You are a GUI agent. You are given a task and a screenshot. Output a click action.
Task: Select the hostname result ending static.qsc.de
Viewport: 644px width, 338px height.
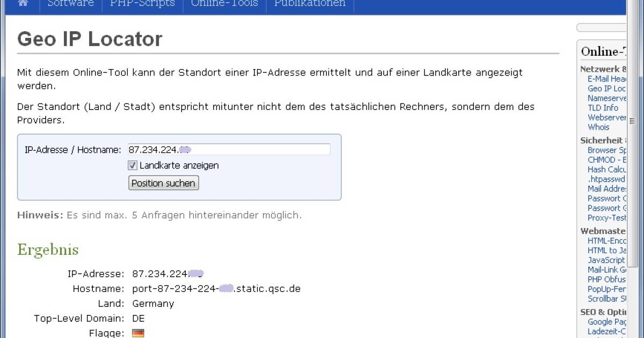click(x=216, y=289)
